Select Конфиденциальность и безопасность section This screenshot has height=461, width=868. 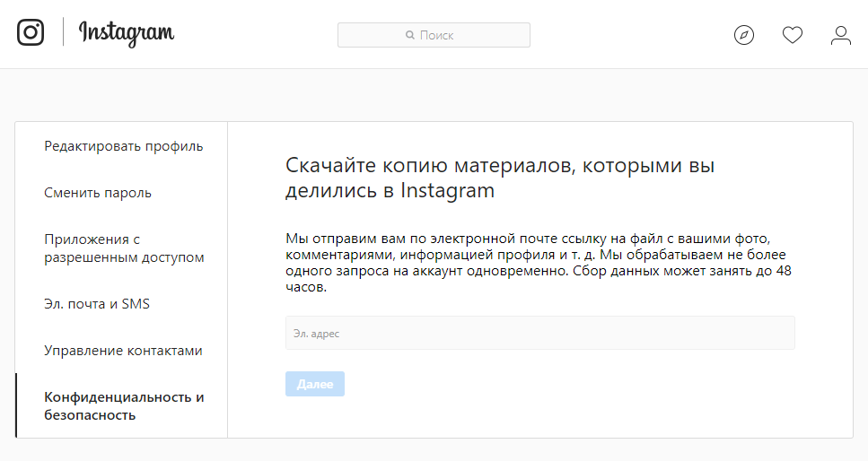point(124,405)
